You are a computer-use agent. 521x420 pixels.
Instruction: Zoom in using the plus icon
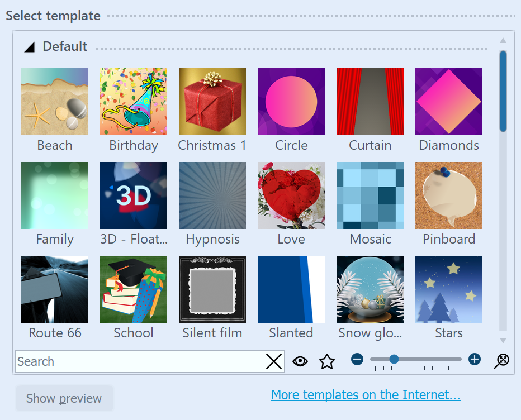coord(474,360)
